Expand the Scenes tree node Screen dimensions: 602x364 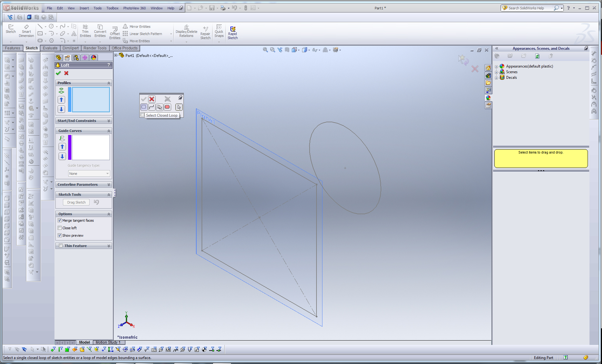coord(496,72)
